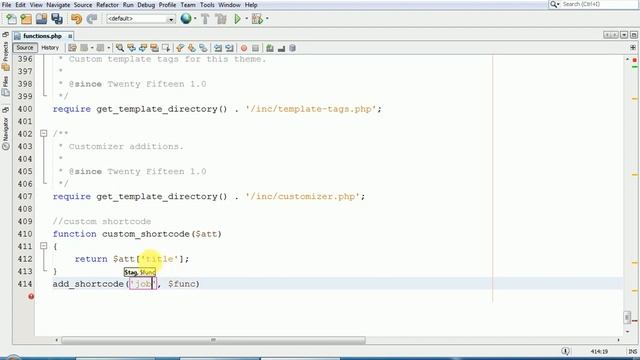The image size is (640, 360).
Task: Click the Clean and Build icon
Action: tap(221, 19)
